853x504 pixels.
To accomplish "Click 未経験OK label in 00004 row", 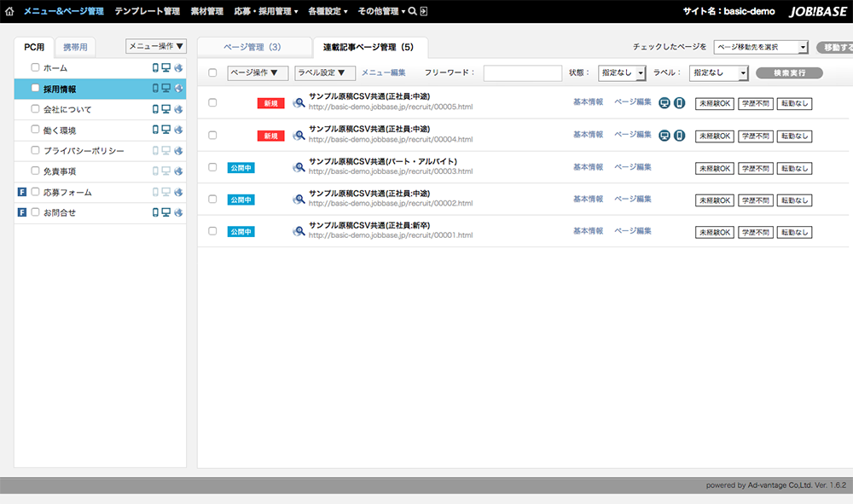I will coord(715,136).
